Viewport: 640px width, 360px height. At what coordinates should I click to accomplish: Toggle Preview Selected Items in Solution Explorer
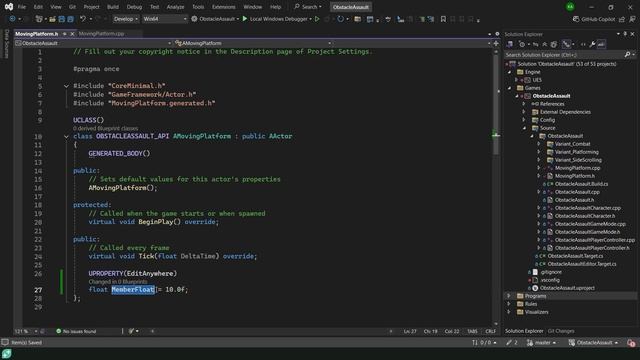[601, 44]
